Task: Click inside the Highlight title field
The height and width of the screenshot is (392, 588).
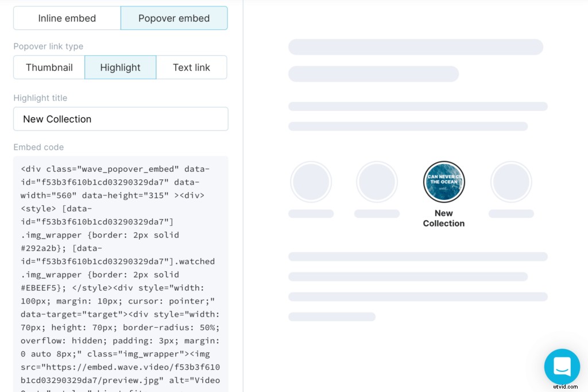Action: (x=120, y=119)
